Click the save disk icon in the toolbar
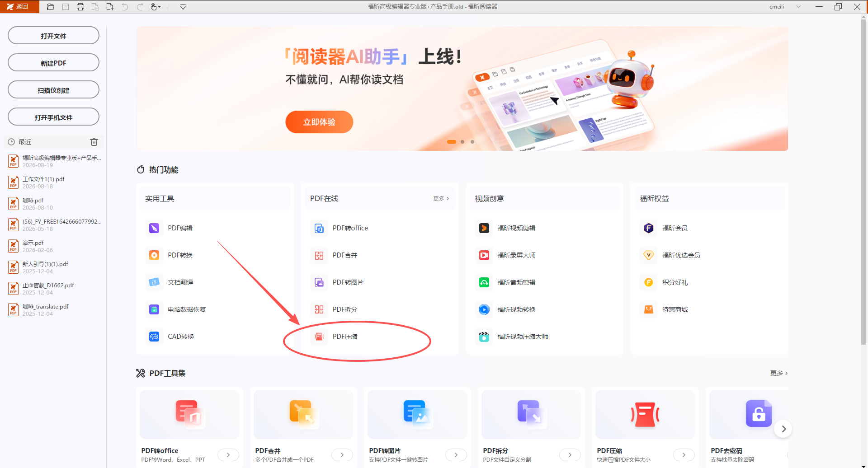The image size is (868, 468). point(66,7)
